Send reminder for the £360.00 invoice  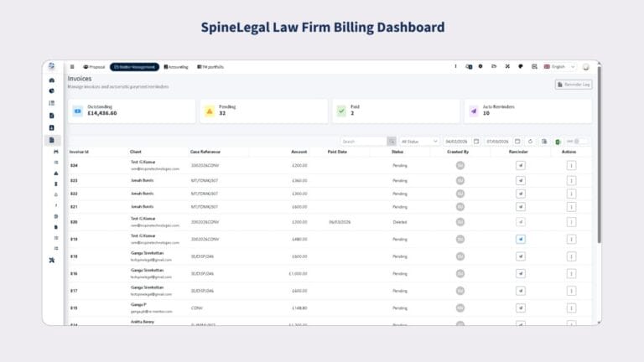point(521,181)
